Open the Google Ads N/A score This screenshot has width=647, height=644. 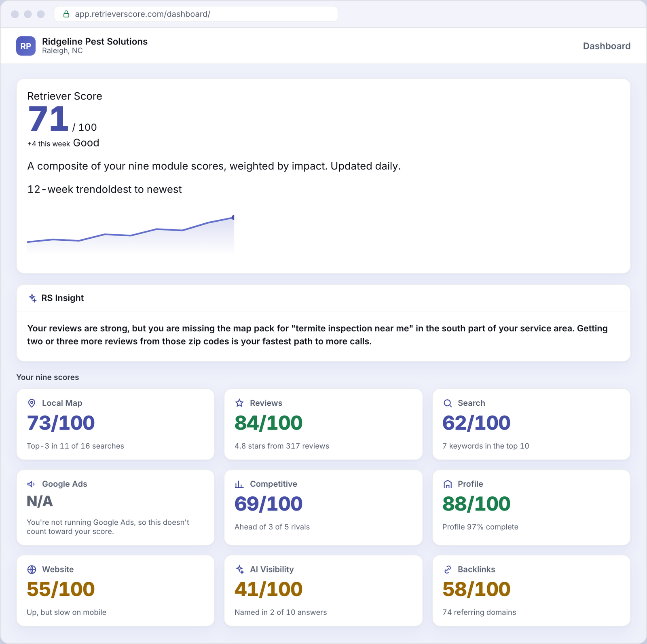pyautogui.click(x=40, y=502)
